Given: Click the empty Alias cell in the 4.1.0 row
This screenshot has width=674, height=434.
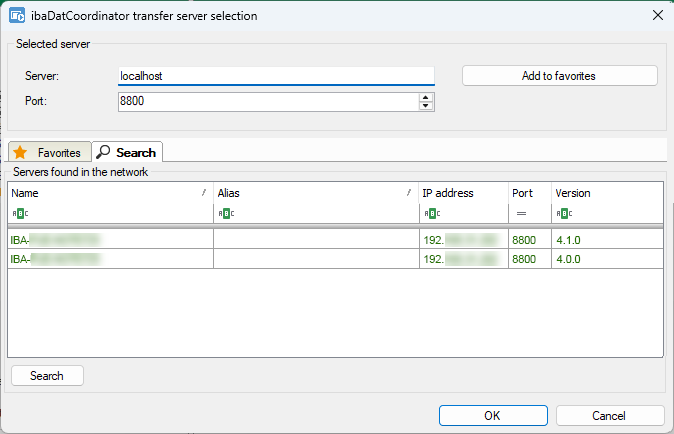Looking at the screenshot, I should pos(316,239).
